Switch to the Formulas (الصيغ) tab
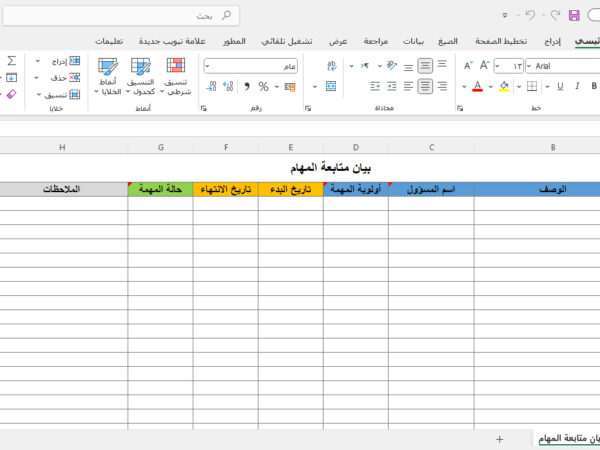Viewport: 600px width, 450px height. [x=448, y=41]
